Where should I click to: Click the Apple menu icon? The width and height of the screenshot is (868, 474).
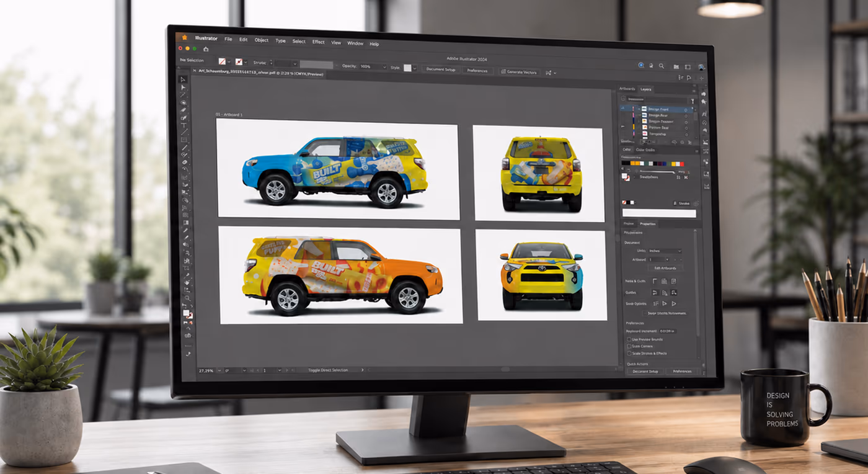[184, 37]
